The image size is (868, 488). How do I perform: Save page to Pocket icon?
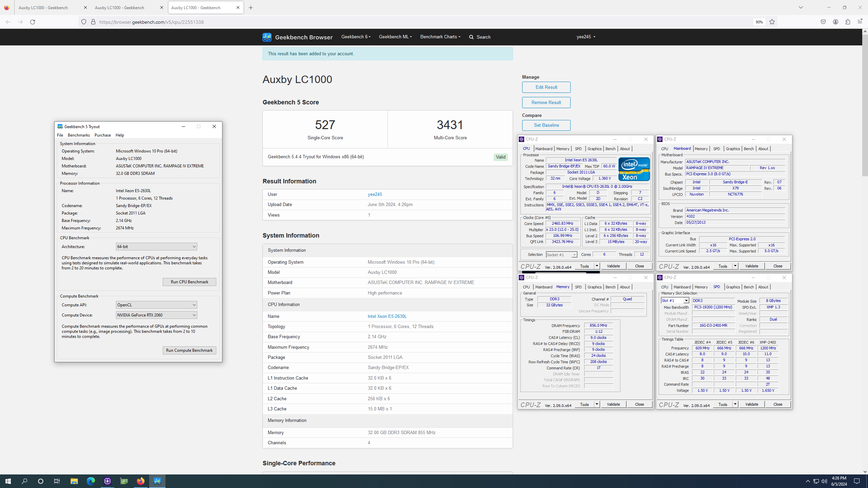coord(823,22)
